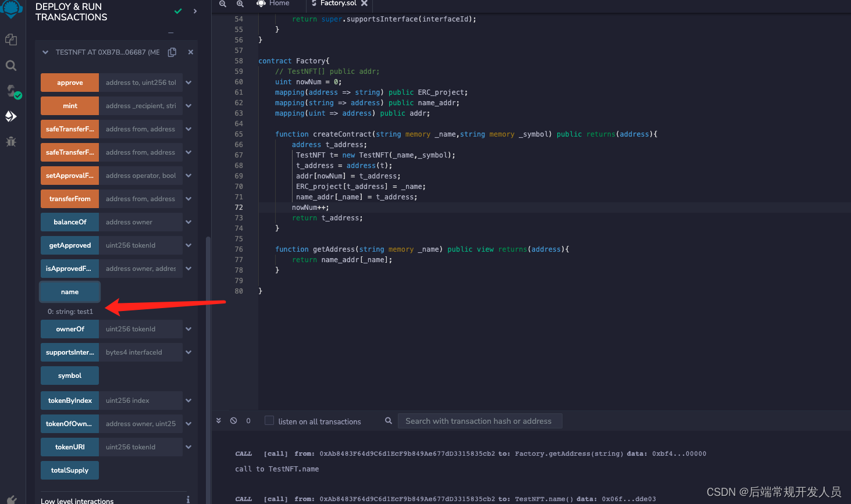Click the ownerOf tokenId input field
This screenshot has width=851, height=504.
pos(140,329)
